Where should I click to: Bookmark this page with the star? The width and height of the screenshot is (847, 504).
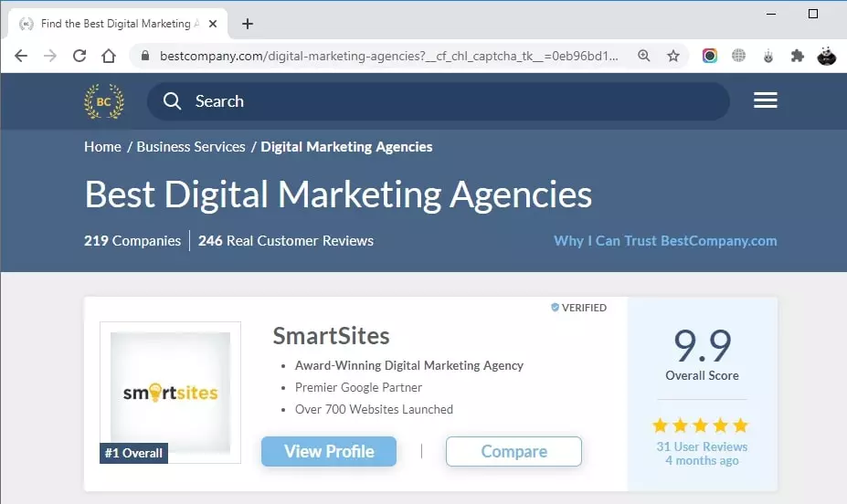point(673,56)
